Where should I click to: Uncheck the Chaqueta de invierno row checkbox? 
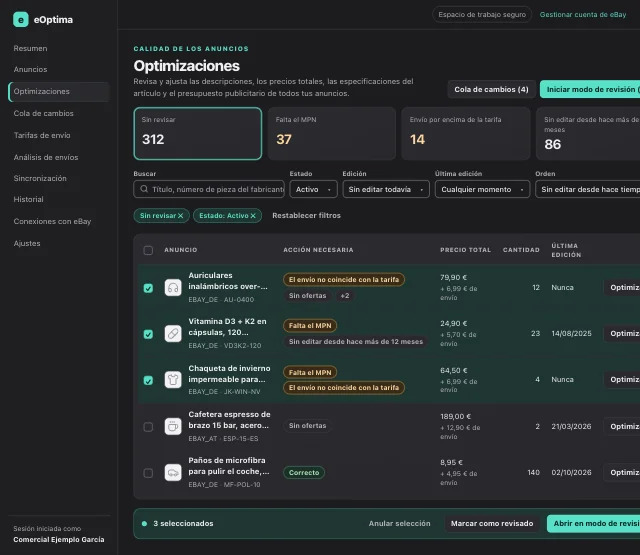(148, 380)
